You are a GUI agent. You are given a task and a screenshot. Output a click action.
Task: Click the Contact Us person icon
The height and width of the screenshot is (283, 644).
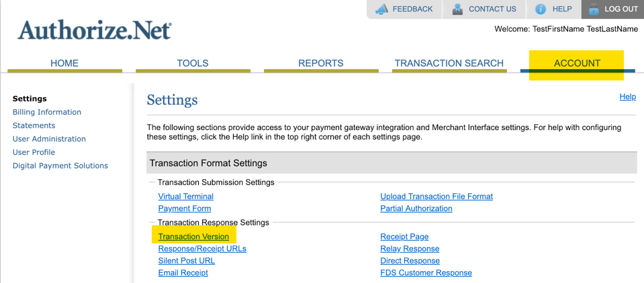(458, 9)
